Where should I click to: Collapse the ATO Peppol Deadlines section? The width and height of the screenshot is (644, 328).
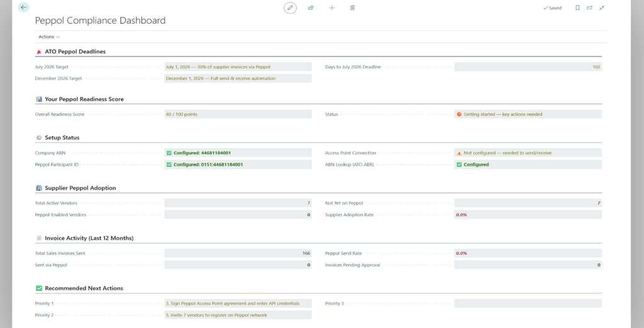[75, 52]
